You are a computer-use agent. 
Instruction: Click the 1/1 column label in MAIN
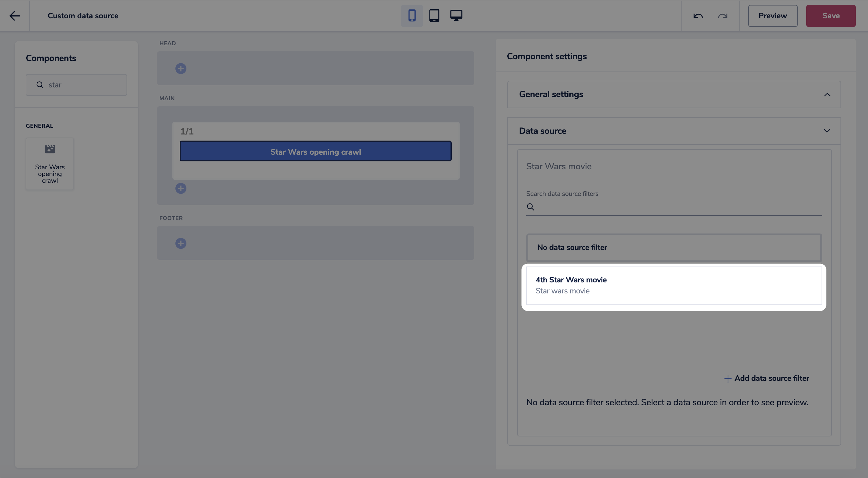[187, 131]
